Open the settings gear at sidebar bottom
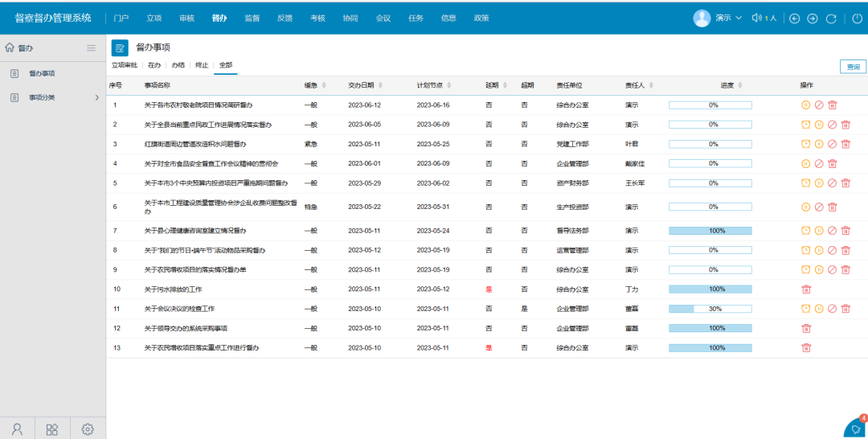868x439 pixels. (x=88, y=429)
